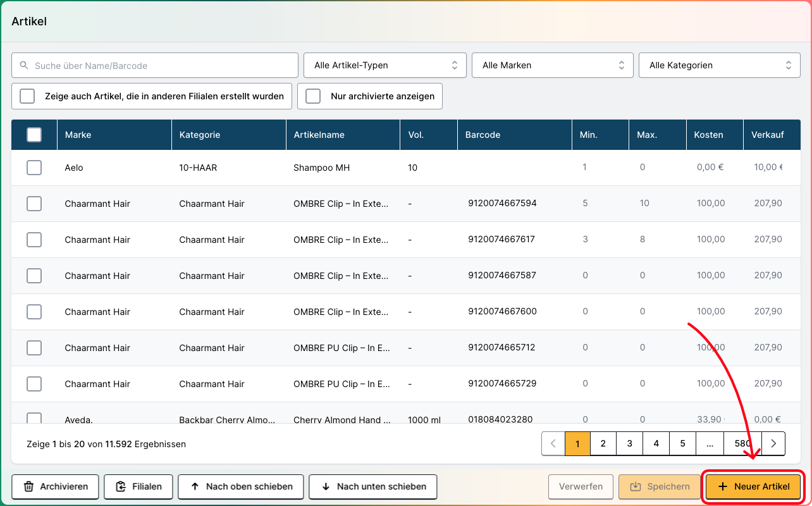Go to page 3
Screen dimensions: 812x506
pos(630,443)
